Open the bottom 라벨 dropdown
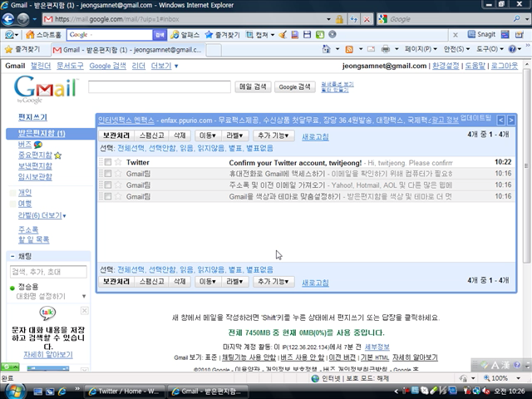This screenshot has height=399, width=532. [234, 282]
